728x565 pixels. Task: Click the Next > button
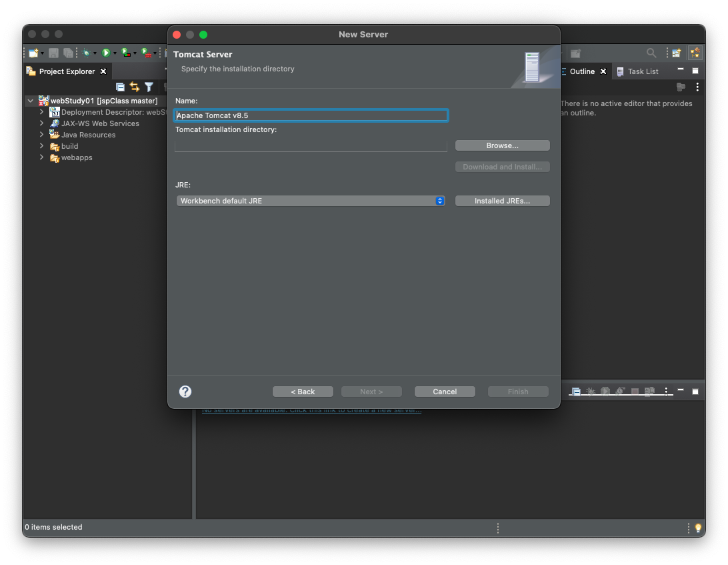371,392
